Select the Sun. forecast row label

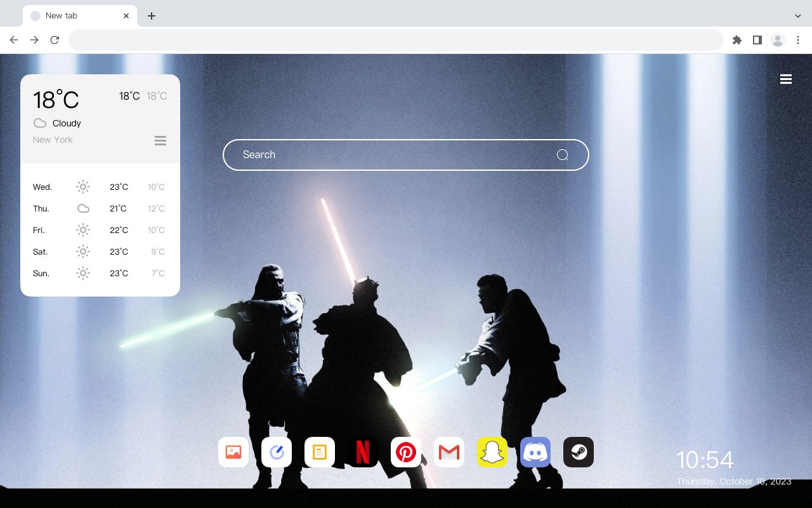[41, 273]
